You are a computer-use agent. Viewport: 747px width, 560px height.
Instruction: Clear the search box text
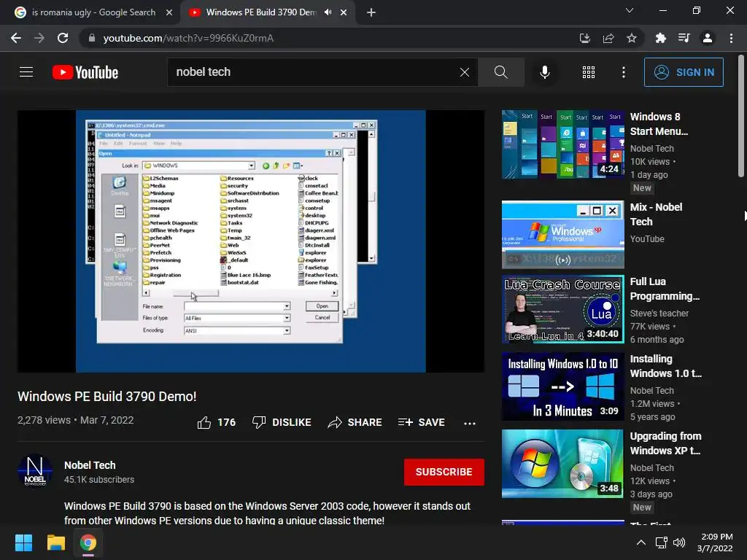point(465,72)
